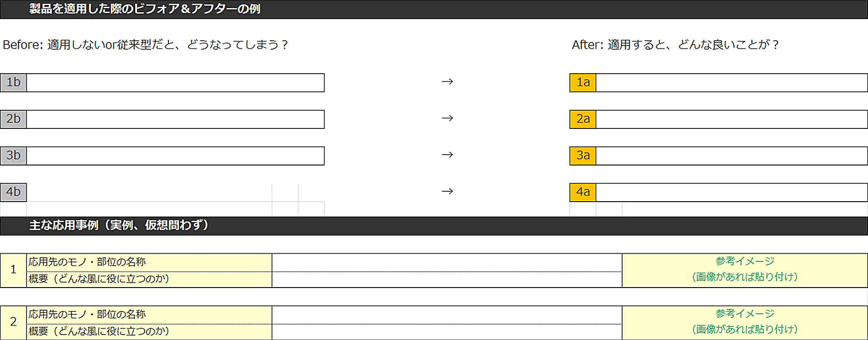Click the arrow between 1b and 1a
The width and height of the screenshot is (868, 340).
pyautogui.click(x=447, y=82)
